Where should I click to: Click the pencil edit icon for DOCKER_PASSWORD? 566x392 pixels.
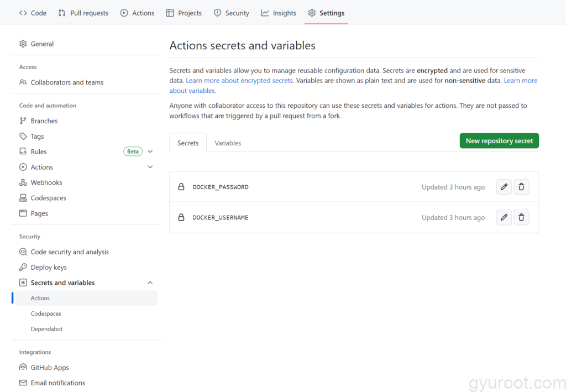pos(504,187)
